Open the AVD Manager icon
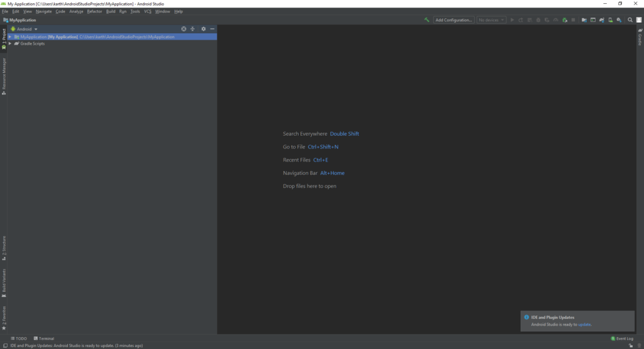The image size is (644, 349). (x=611, y=19)
